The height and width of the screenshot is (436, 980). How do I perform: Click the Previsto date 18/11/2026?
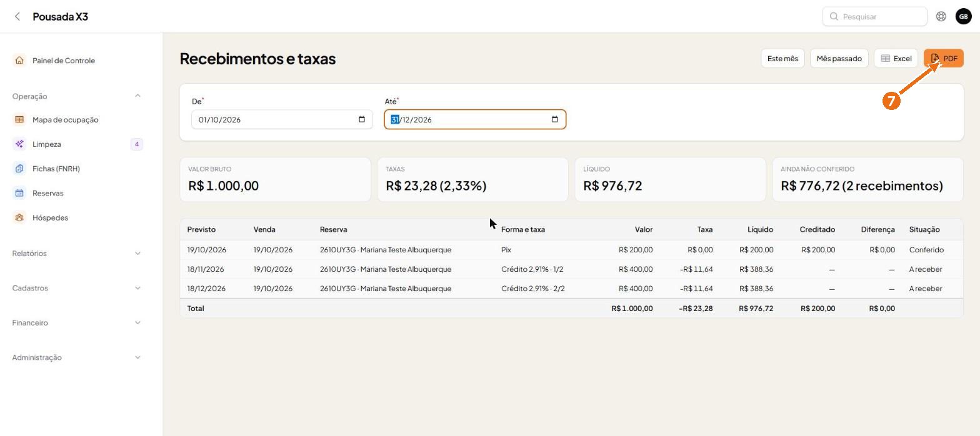click(x=206, y=269)
